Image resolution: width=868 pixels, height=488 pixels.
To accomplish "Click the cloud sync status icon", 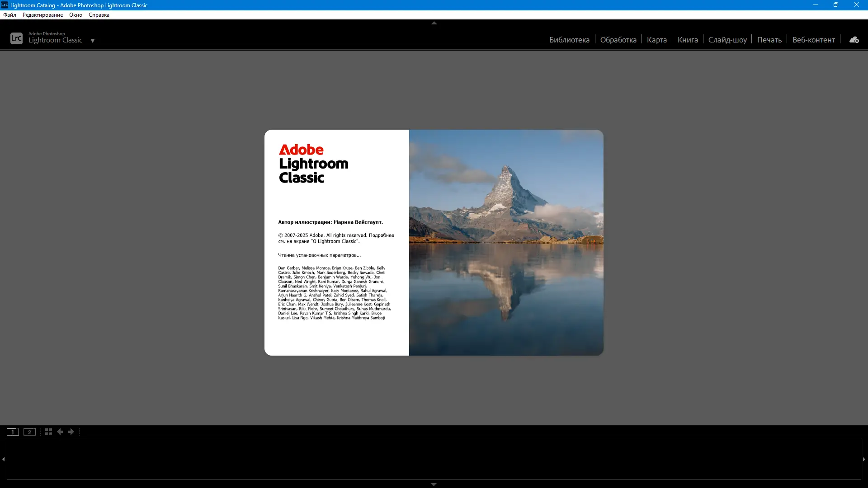I will pyautogui.click(x=854, y=39).
